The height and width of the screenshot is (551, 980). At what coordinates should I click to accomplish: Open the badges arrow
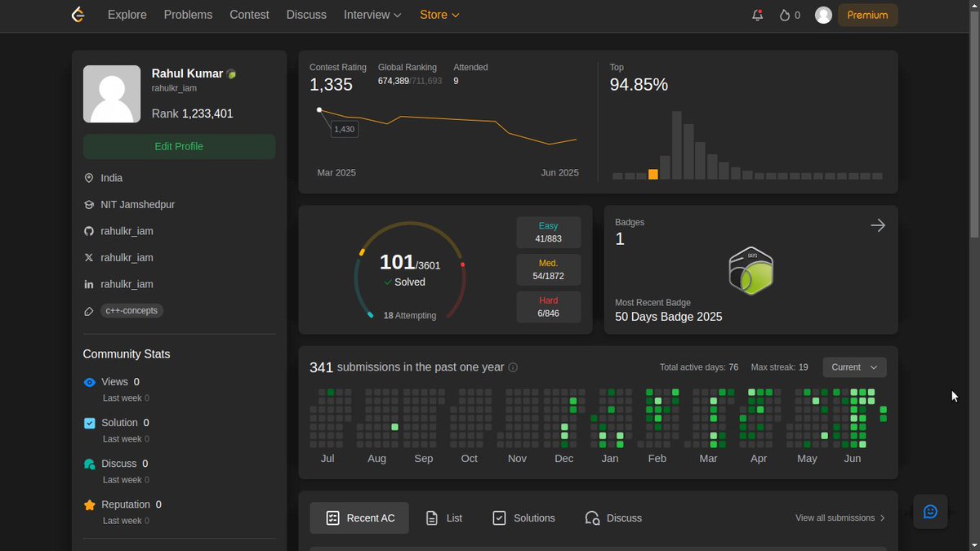tap(878, 225)
